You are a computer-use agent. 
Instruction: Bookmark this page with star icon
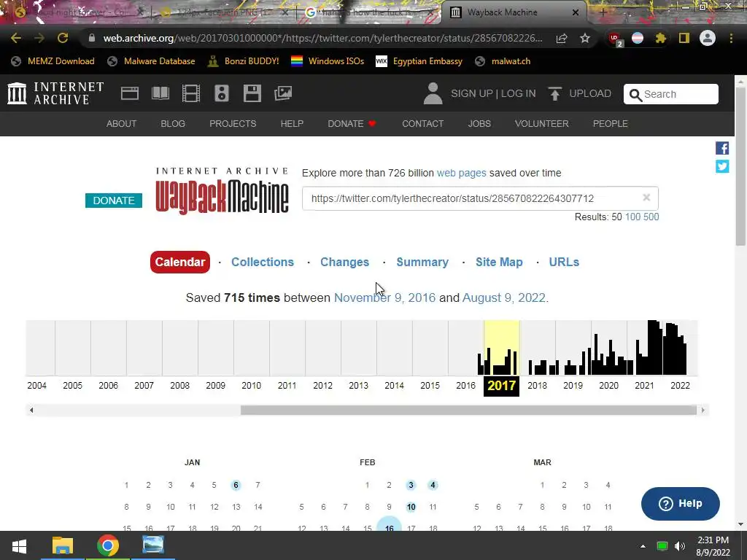(585, 38)
